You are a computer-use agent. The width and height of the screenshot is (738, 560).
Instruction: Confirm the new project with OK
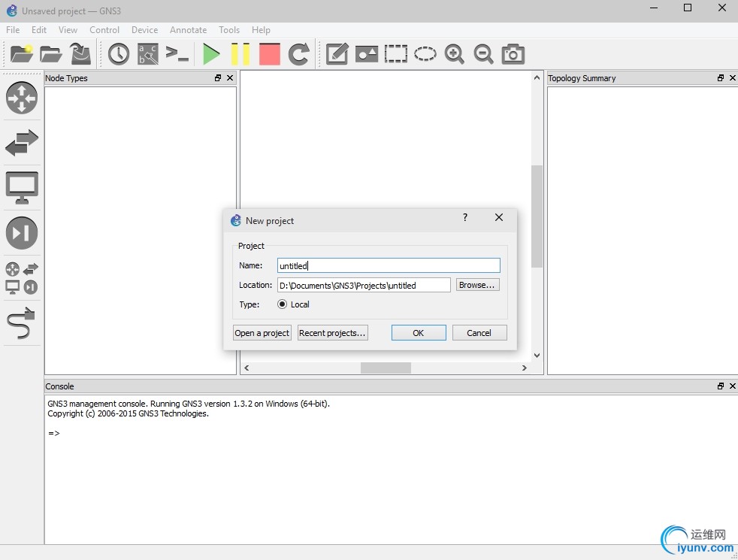coord(419,333)
